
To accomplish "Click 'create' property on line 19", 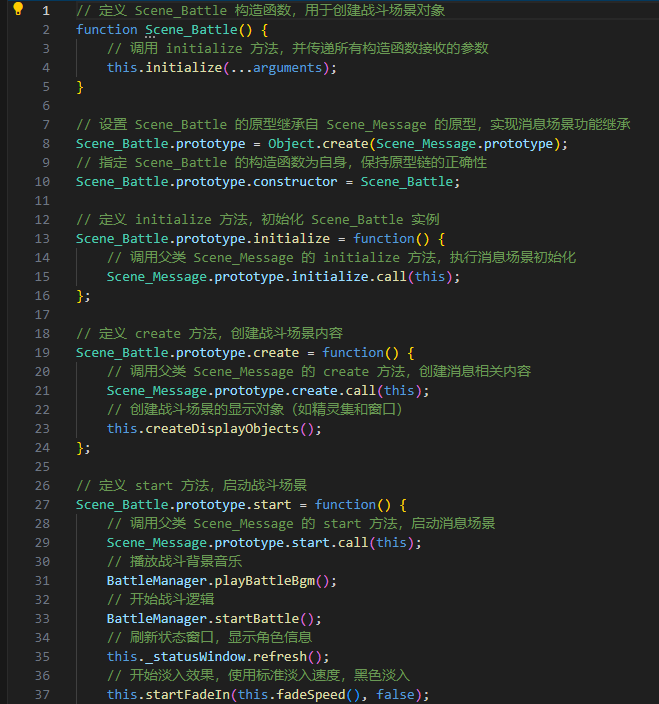I will [276, 353].
